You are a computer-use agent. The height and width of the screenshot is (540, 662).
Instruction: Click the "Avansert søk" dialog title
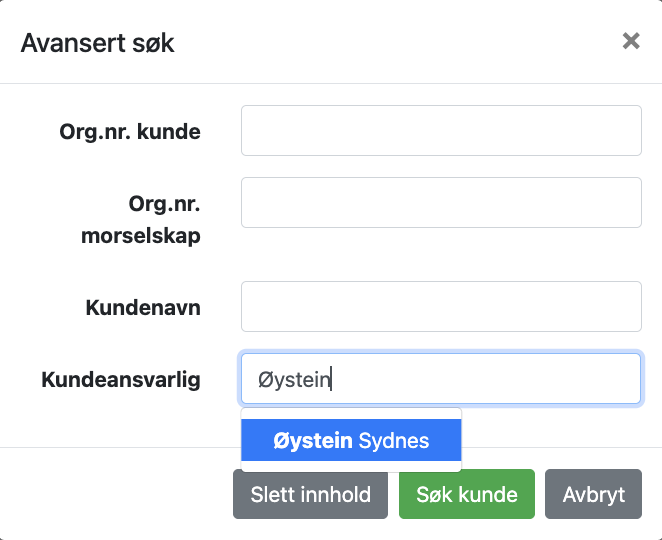coord(98,42)
